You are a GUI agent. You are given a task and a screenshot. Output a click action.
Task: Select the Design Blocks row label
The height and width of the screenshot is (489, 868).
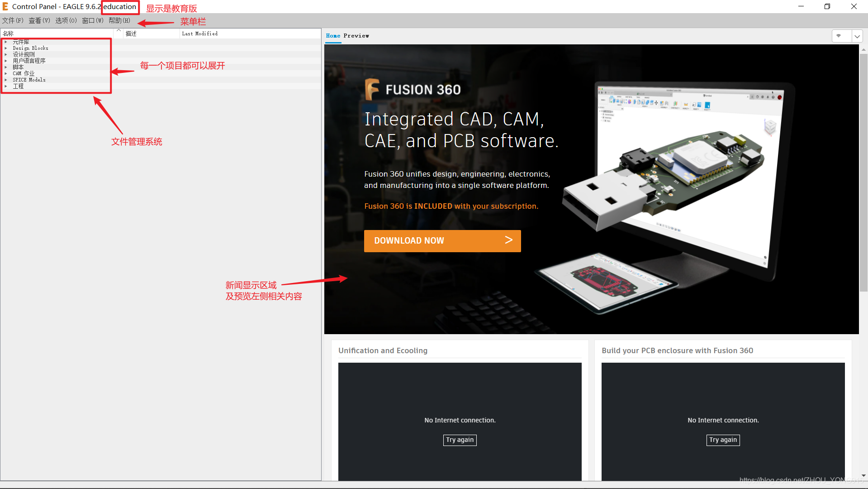pyautogui.click(x=30, y=48)
